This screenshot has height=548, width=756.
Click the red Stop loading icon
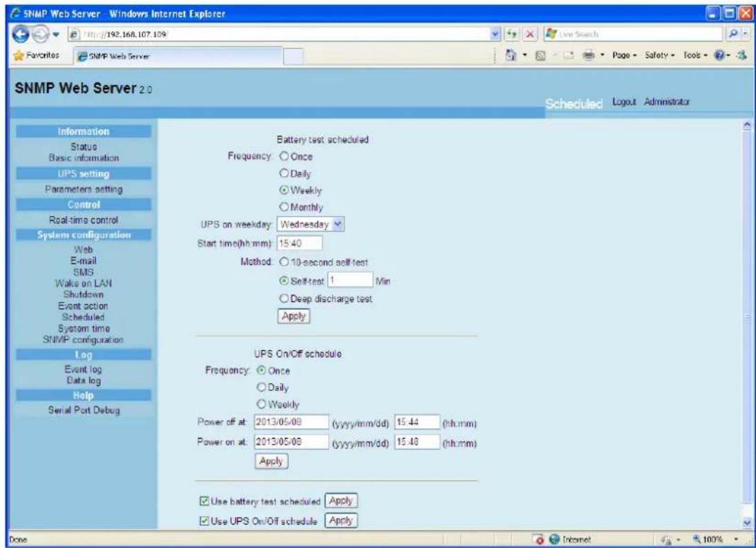529,35
